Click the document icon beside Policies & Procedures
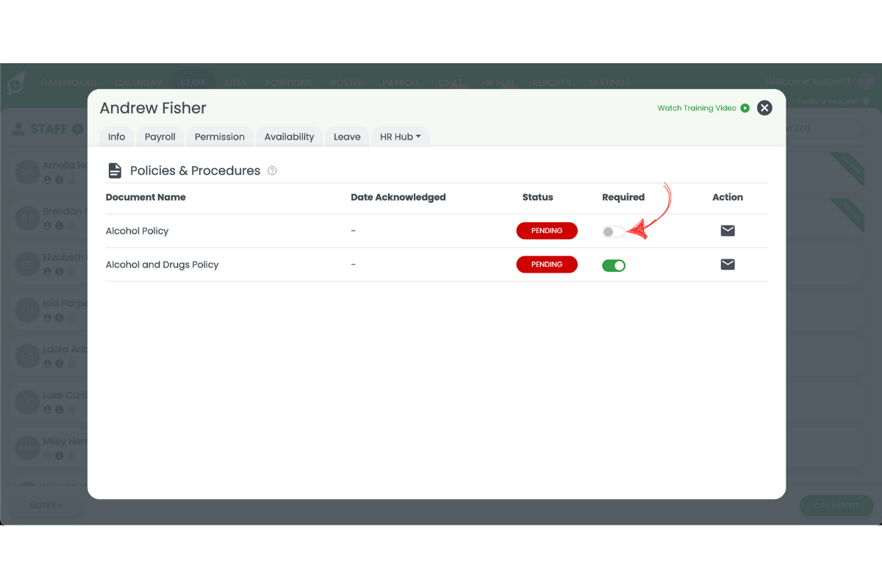 click(115, 170)
